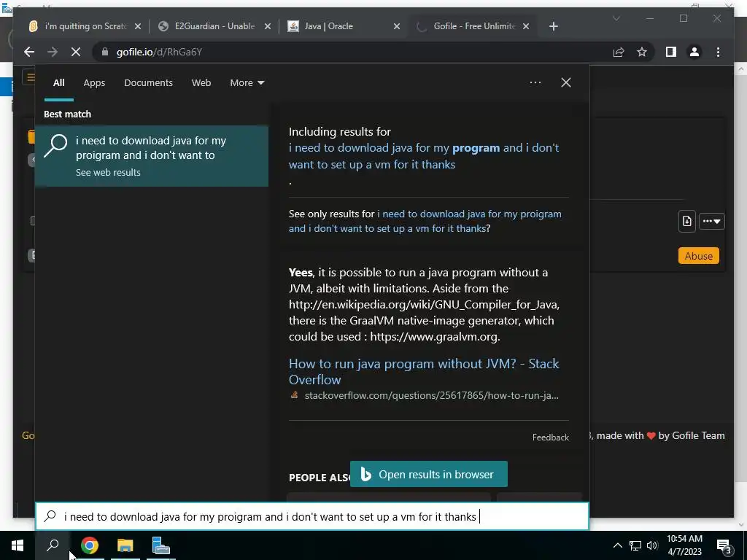This screenshot has width=747, height=560.
Task: Open Chrome side panel icon
Action: [671, 52]
